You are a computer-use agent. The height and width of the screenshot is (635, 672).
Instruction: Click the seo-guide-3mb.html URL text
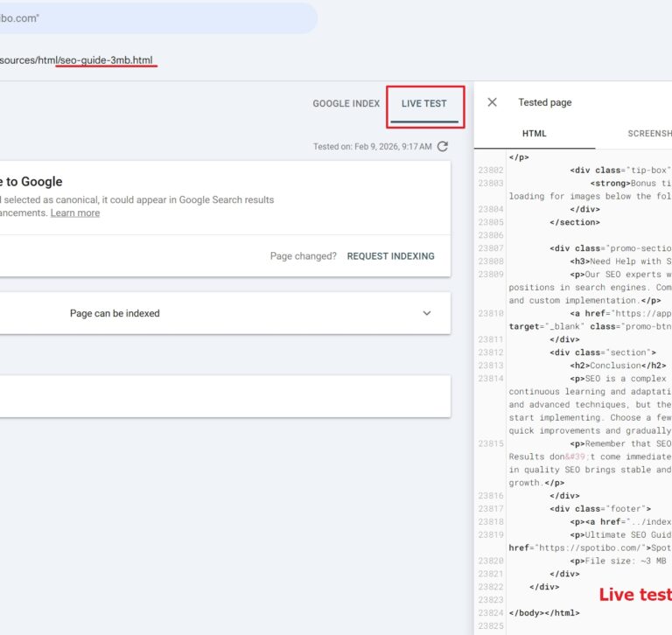click(x=105, y=60)
